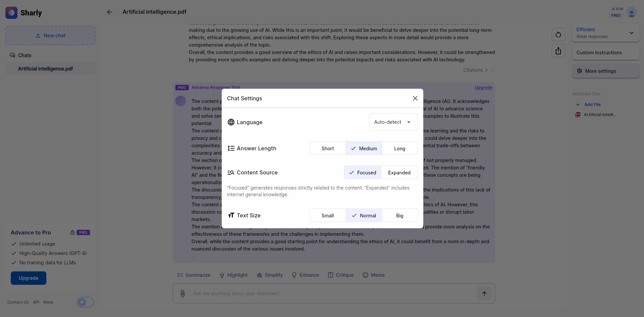The height and width of the screenshot is (317, 644).
Task: Click the Upgrade link in trial banner
Action: point(483,88)
